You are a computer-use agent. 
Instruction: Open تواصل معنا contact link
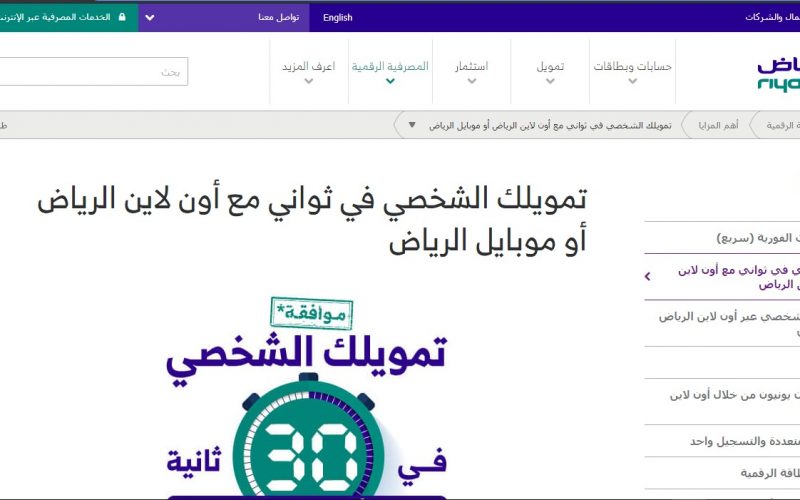click(279, 17)
